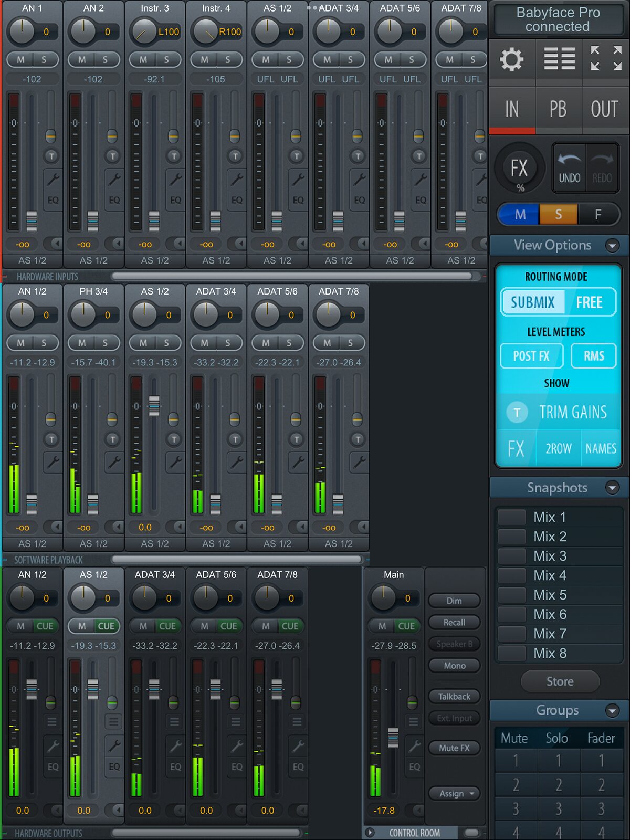Toggle RMS level meters
The width and height of the screenshot is (630, 840).
point(594,356)
